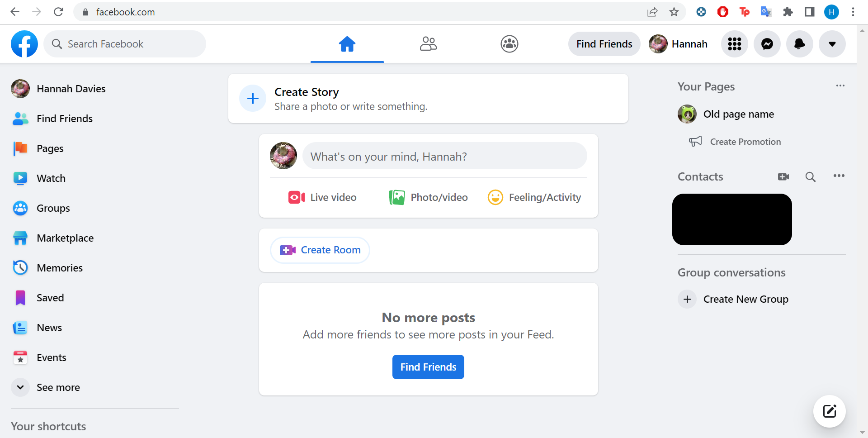Click the browser back arrow
This screenshot has height=438, width=868.
pos(15,12)
